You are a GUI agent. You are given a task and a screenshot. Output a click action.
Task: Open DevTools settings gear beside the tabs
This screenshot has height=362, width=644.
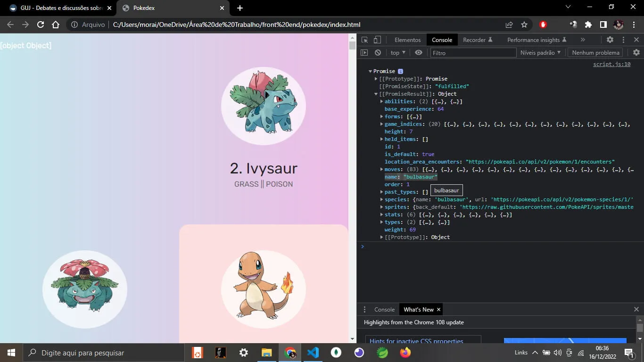610,40
